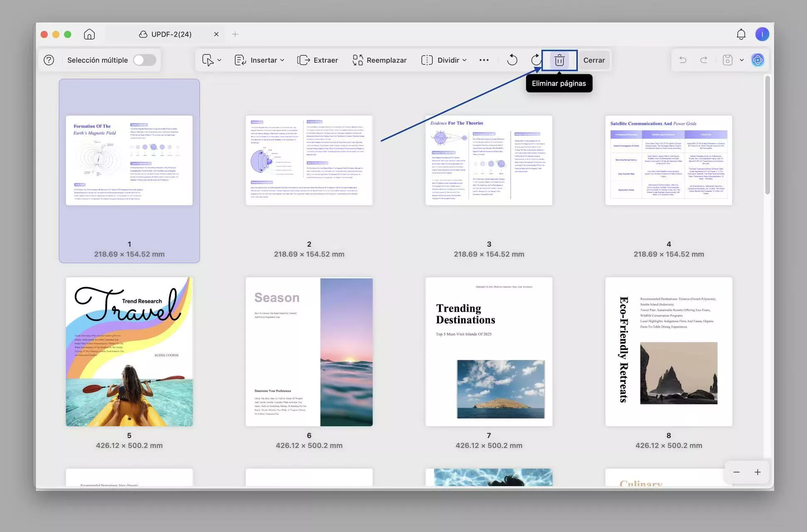Screen dimensions: 807x532
Task: Click the trash icon to delete pages
Action: (x=559, y=60)
